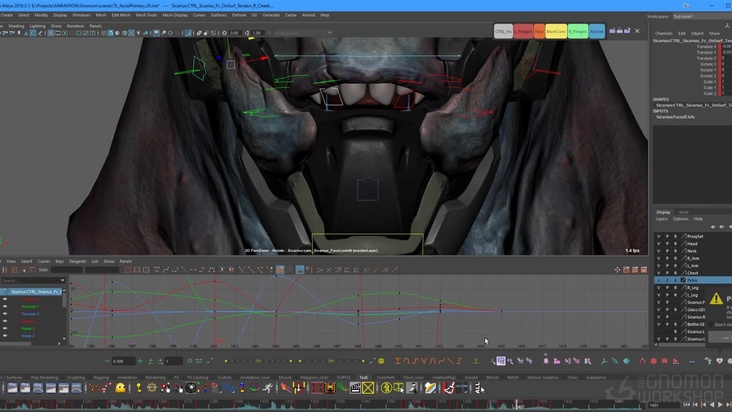732x412 pixels.
Task: Select the Pelvis display layer row
Action: point(693,280)
